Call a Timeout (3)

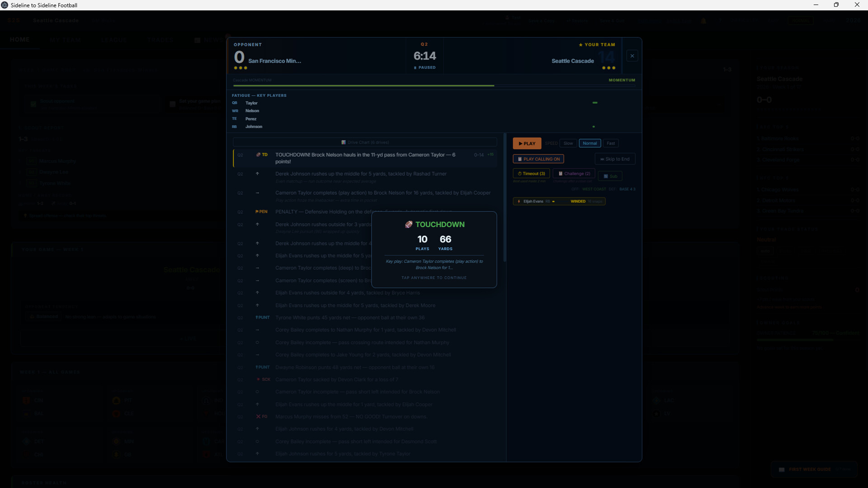click(x=531, y=174)
